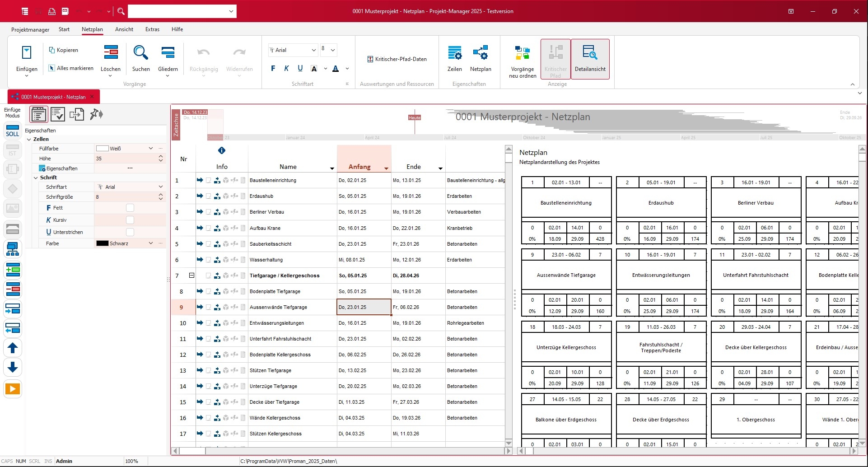Click Kritischer-Pfad-Daten button
Screen dimensions: 868x467
[x=397, y=59]
